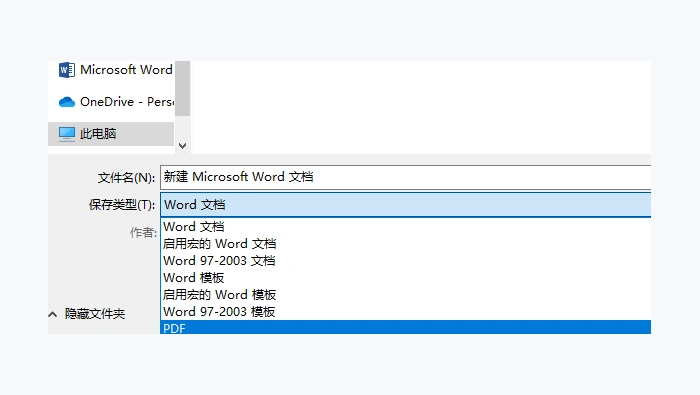Click the 文件名 input field
This screenshot has width=700, height=395.
tap(405, 177)
